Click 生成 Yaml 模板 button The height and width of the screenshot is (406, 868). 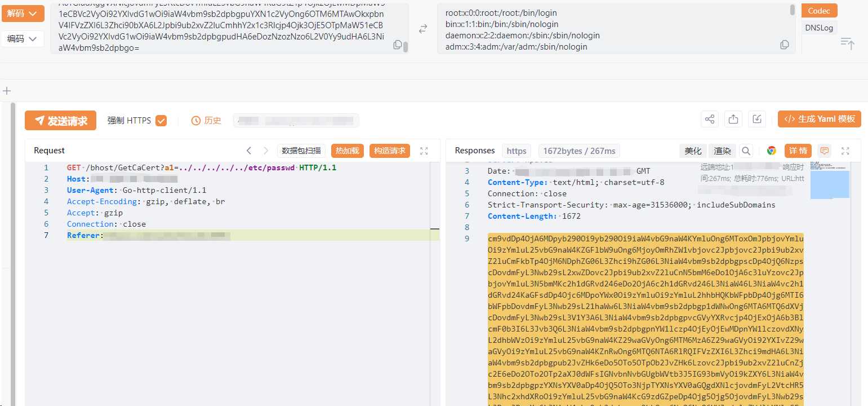click(819, 119)
